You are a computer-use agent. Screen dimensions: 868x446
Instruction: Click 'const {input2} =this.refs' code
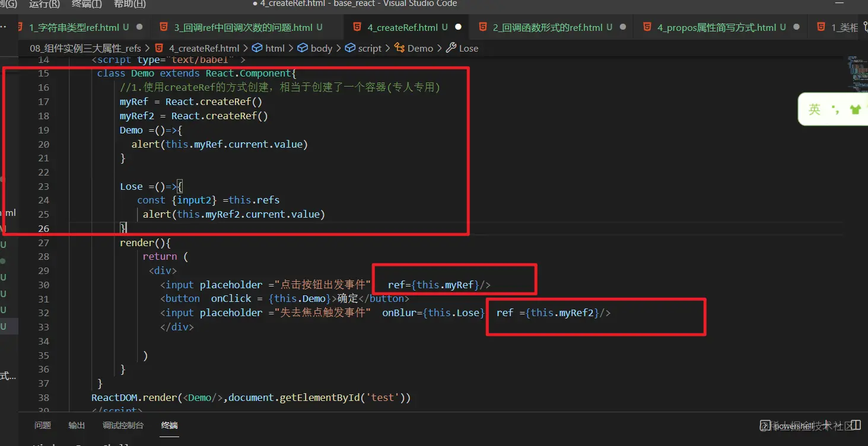(208, 200)
